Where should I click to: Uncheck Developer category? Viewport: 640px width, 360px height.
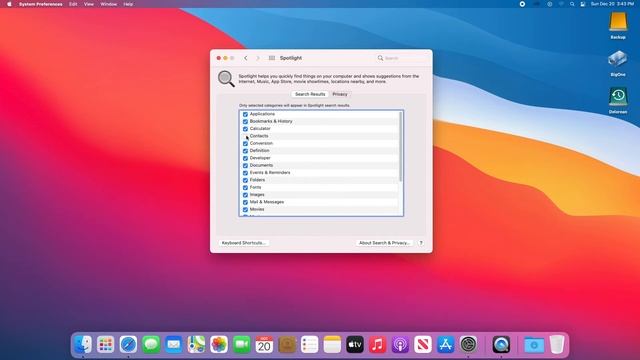click(245, 158)
